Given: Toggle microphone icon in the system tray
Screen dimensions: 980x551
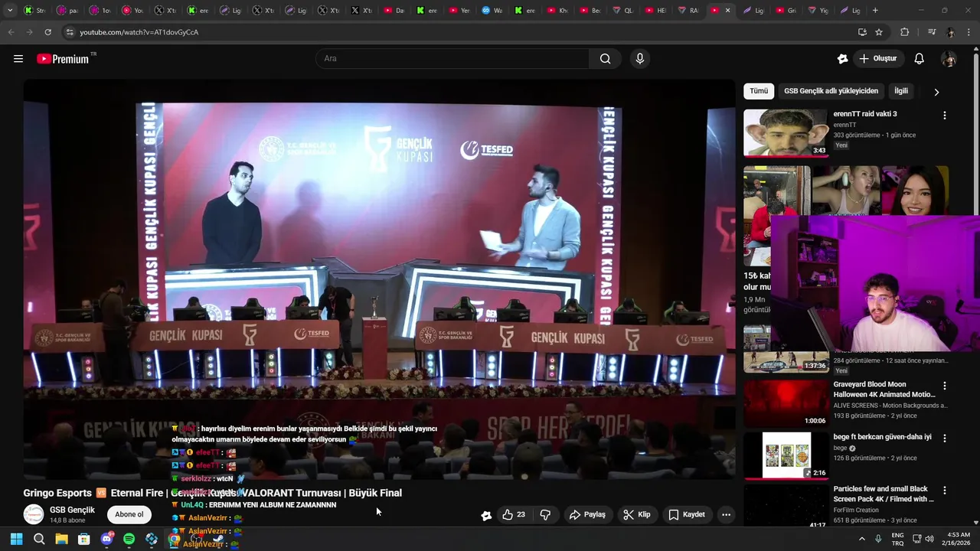Looking at the screenshot, I should pos(878,539).
